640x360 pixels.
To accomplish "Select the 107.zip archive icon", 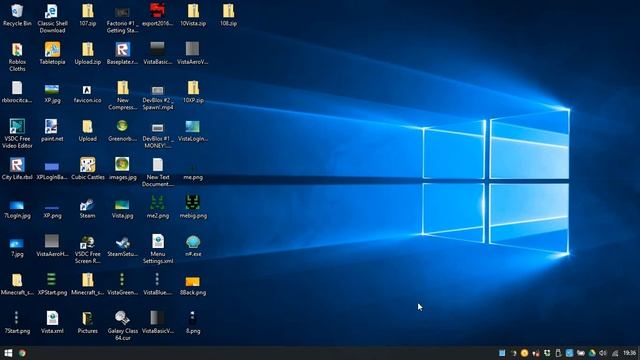I will [87, 15].
